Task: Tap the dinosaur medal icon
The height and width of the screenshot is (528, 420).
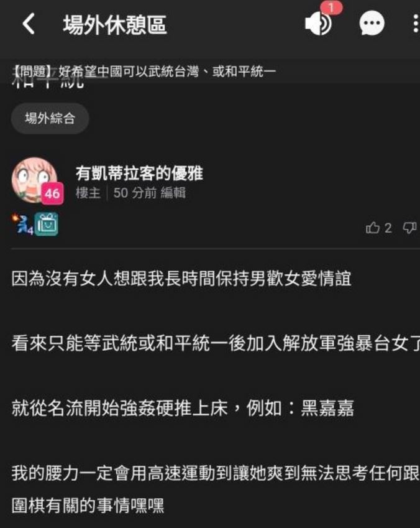Action: pos(22,225)
